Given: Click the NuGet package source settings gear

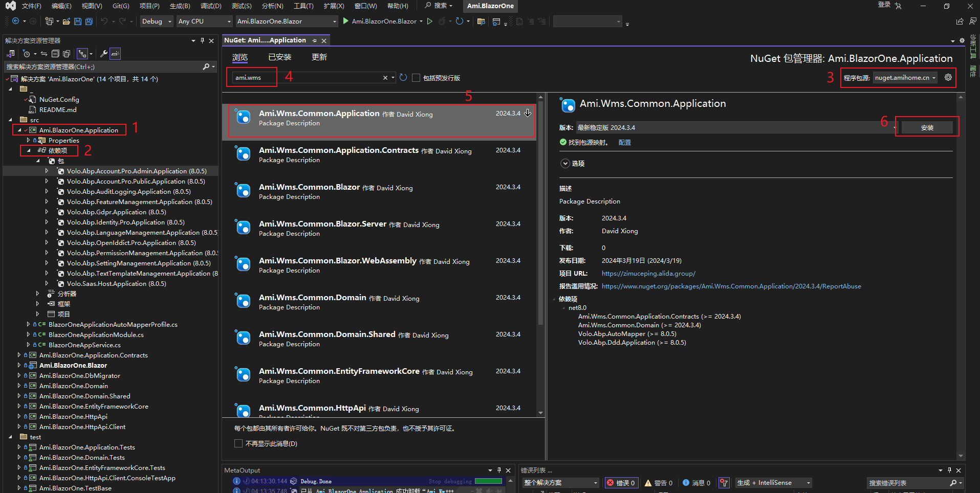Looking at the screenshot, I should [948, 77].
